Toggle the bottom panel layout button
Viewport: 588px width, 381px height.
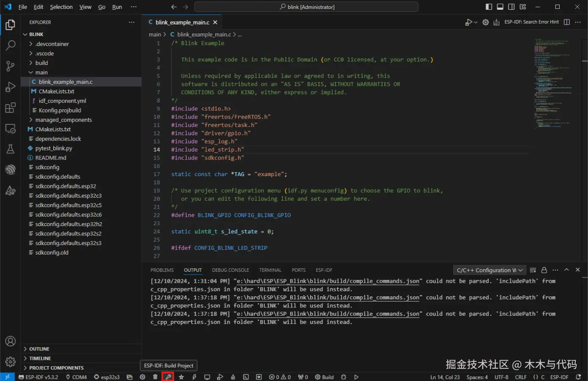[x=500, y=7]
